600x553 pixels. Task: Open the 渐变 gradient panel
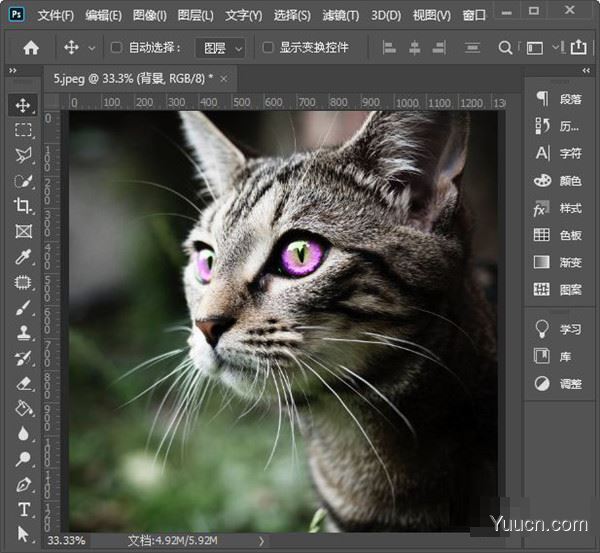pyautogui.click(x=559, y=263)
